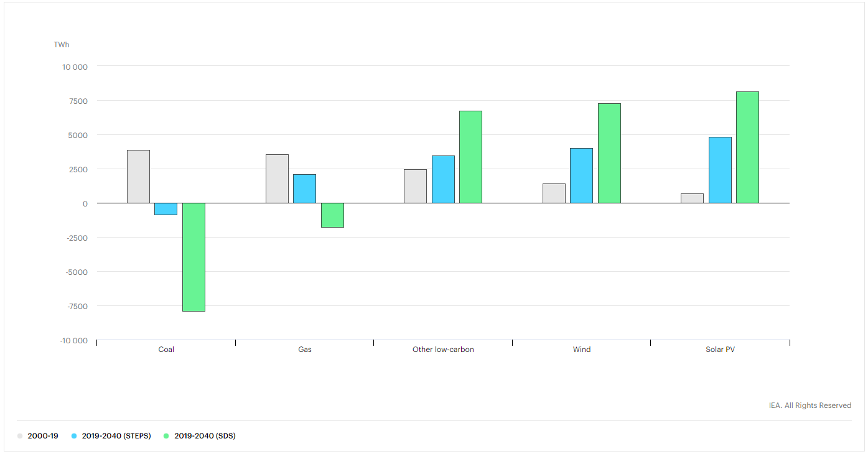868x454 pixels.
Task: Click the blue Wind STEPS bar
Action: click(581, 175)
